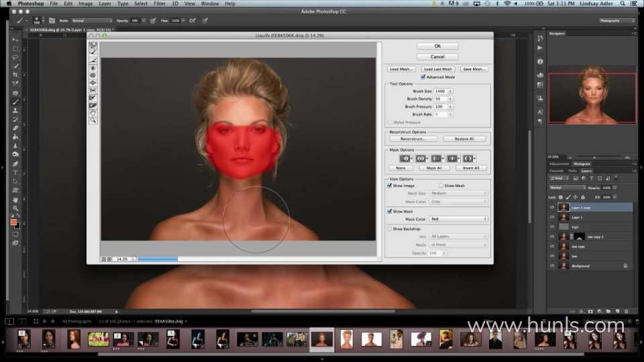Select the Lasso tool in left toolbar
Viewport: 644px width, 362px height.
pos(15,58)
